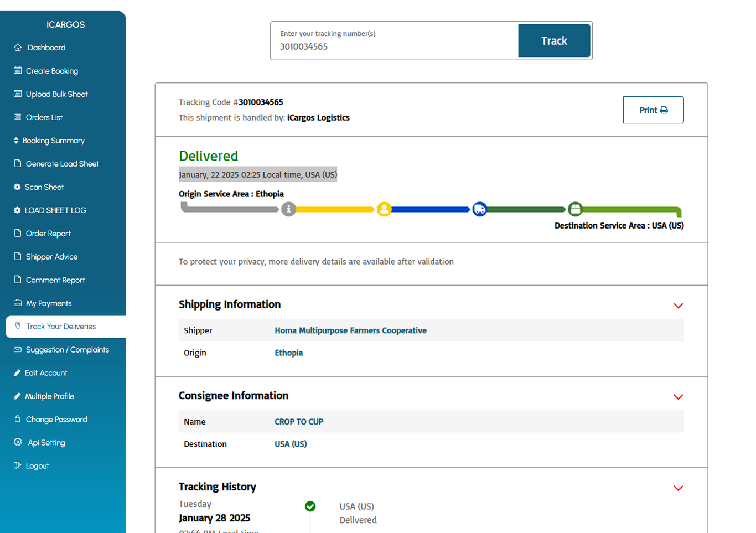The width and height of the screenshot is (756, 533).
Task: Click the blue truck icon on tracker
Action: coord(480,209)
